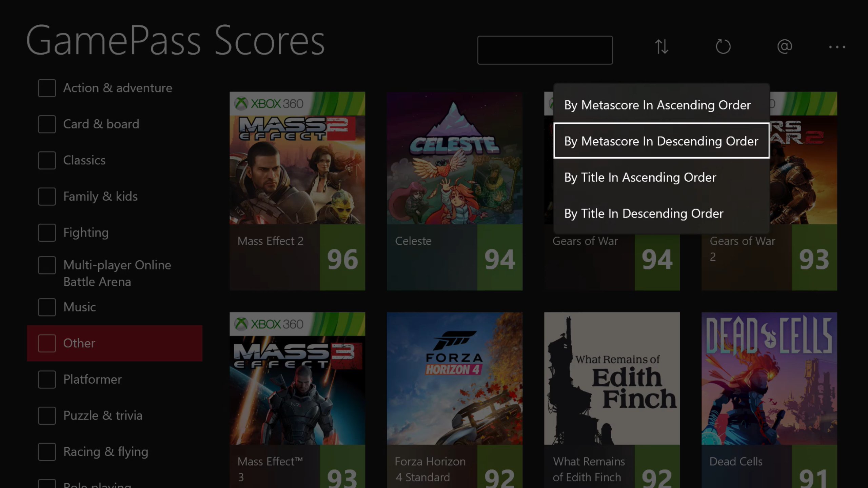Select By Title In Ascending Order
Image resolution: width=868 pixels, height=488 pixels.
coord(640,177)
